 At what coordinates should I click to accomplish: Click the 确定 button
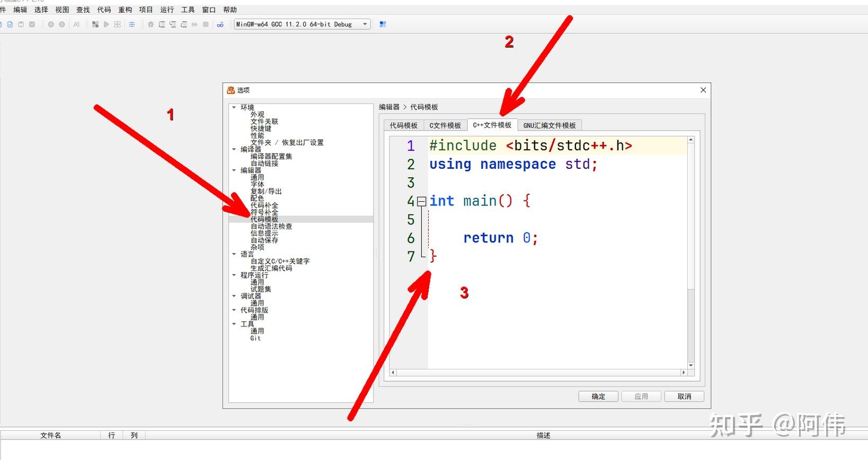pyautogui.click(x=598, y=396)
